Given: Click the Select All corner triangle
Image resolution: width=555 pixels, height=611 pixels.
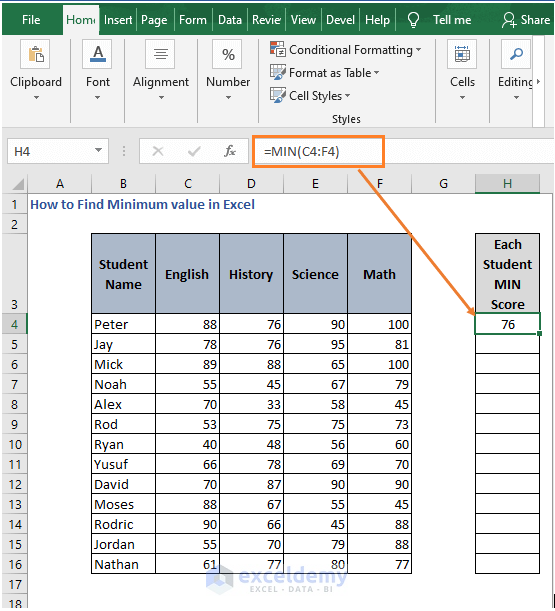Looking at the screenshot, I should [17, 184].
